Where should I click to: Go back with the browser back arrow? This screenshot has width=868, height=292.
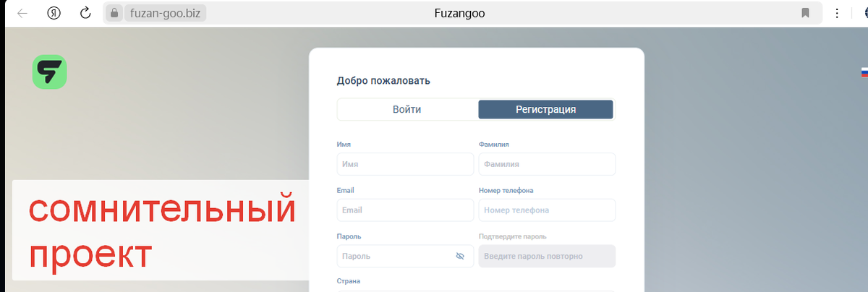coord(22,13)
